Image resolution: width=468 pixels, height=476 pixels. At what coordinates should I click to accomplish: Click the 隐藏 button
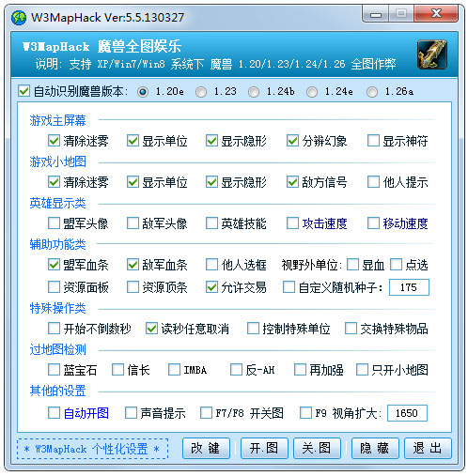[375, 448]
